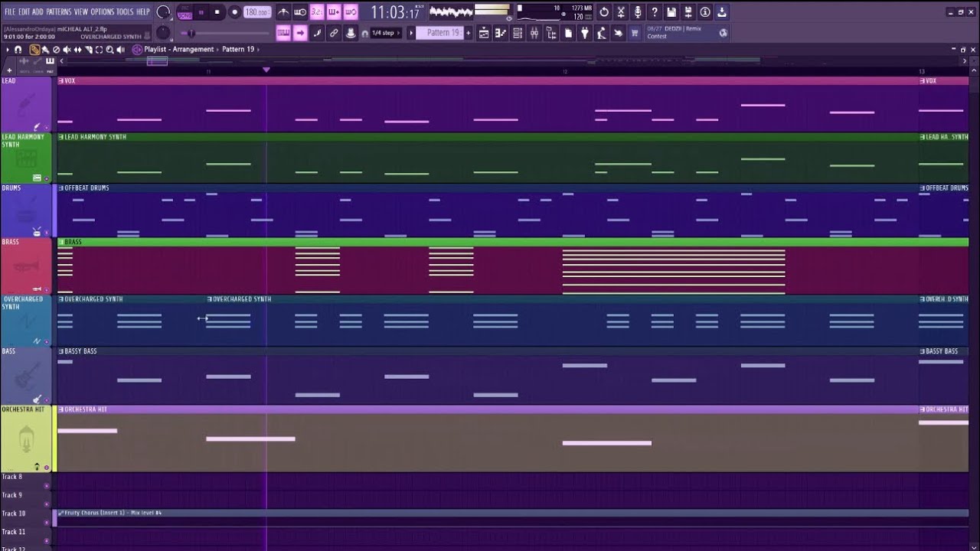Click the master volume knob

(x=163, y=12)
